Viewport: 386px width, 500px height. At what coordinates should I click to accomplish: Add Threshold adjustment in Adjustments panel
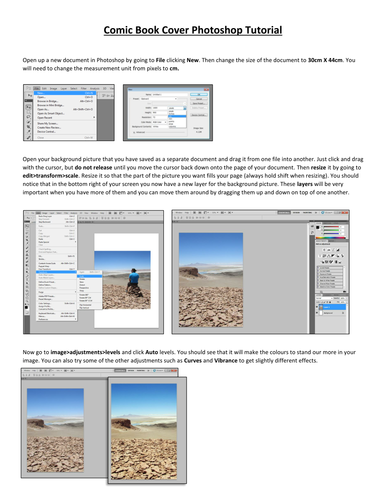tap(331, 262)
